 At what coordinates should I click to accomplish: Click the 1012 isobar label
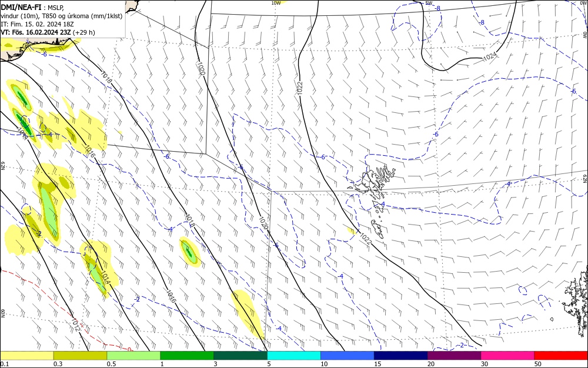76,324
